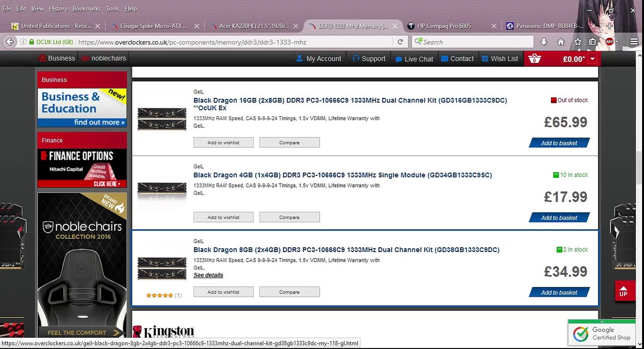644x349 pixels.
Task: Add the 16GB kit to basket
Action: pyautogui.click(x=559, y=143)
